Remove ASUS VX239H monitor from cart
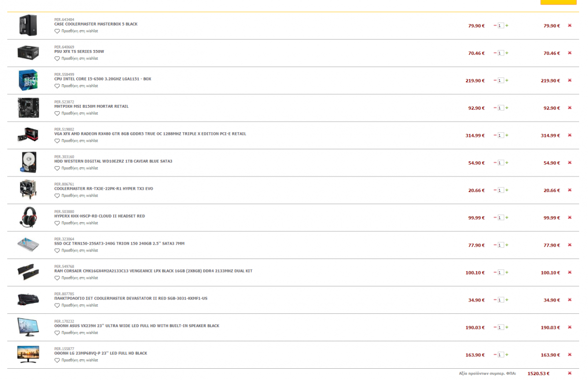 point(569,328)
